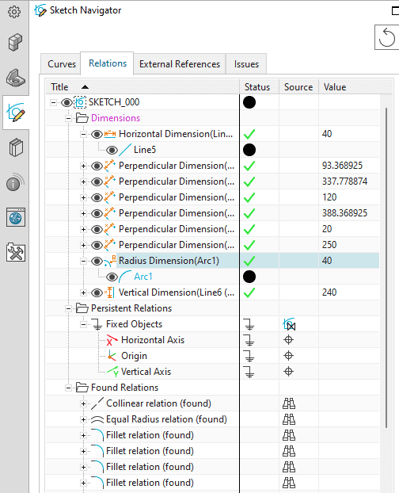Open the hammer and wrench tools icon
This screenshot has height=493, width=399.
[x=15, y=252]
